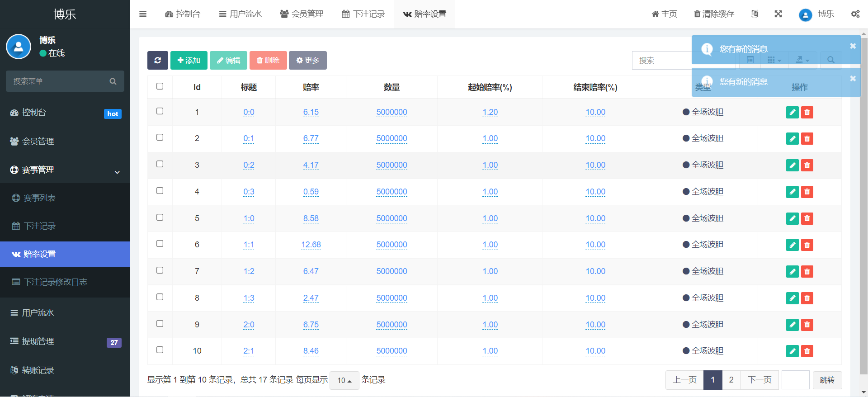
Task: Open the settings gears icon at top right
Action: pyautogui.click(x=855, y=14)
